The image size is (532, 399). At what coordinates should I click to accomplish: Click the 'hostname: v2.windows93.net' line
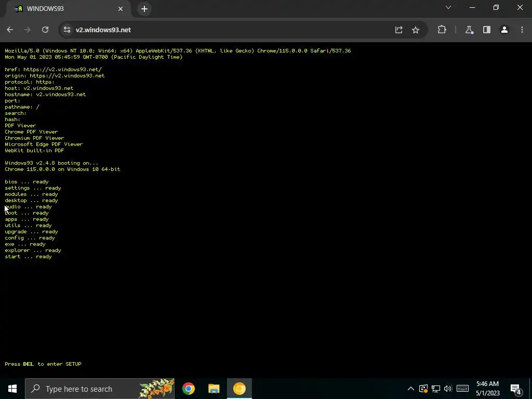(45, 95)
